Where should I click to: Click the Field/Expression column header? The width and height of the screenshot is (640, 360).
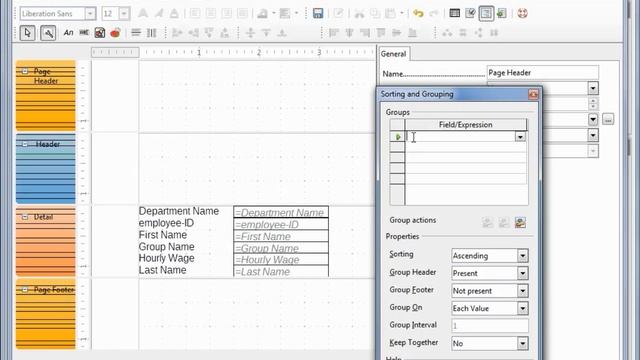pyautogui.click(x=466, y=124)
